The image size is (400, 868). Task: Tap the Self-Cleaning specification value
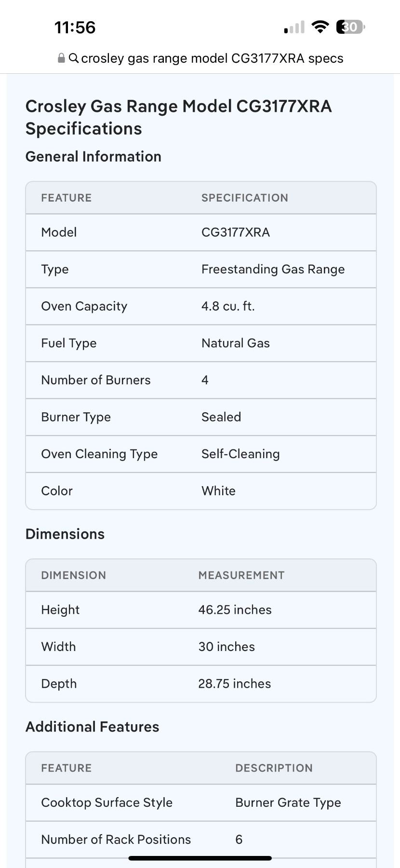coord(240,454)
